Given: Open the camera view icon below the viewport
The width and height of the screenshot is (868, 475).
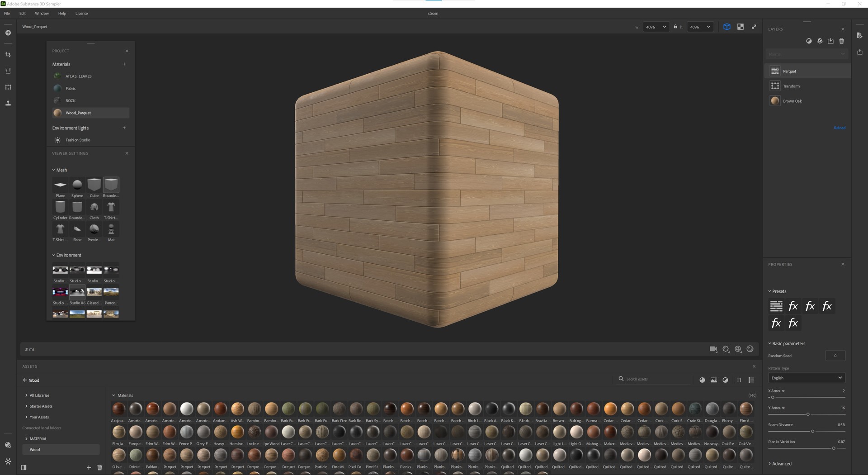Looking at the screenshot, I should click(x=713, y=349).
